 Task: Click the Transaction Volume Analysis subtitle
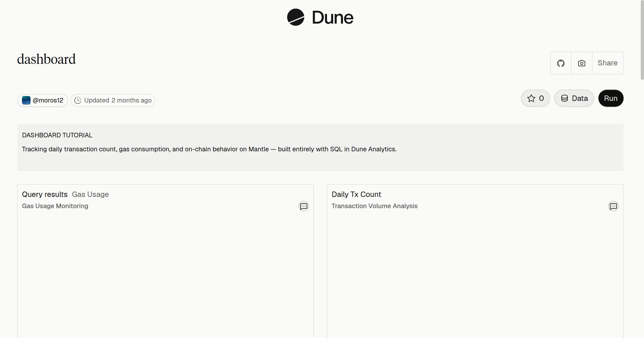click(375, 206)
